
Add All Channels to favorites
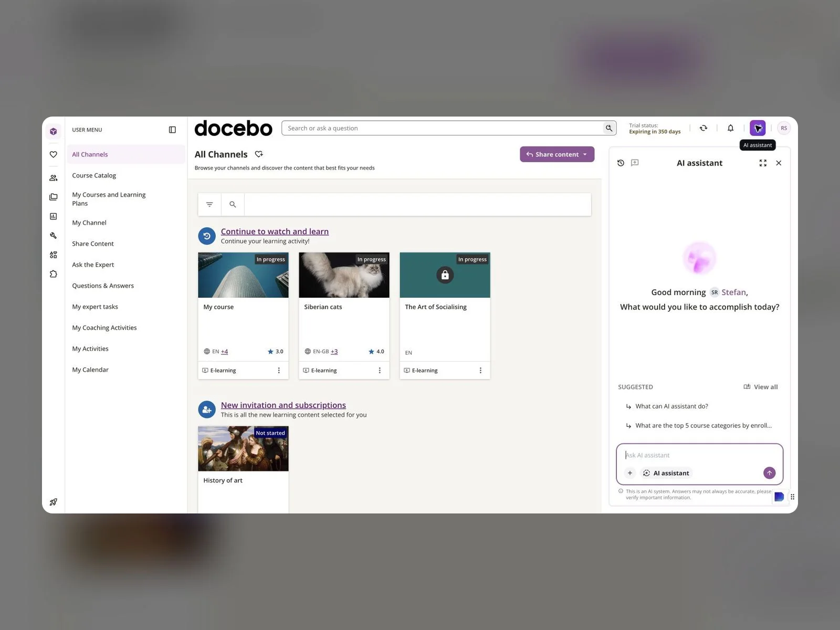point(259,154)
